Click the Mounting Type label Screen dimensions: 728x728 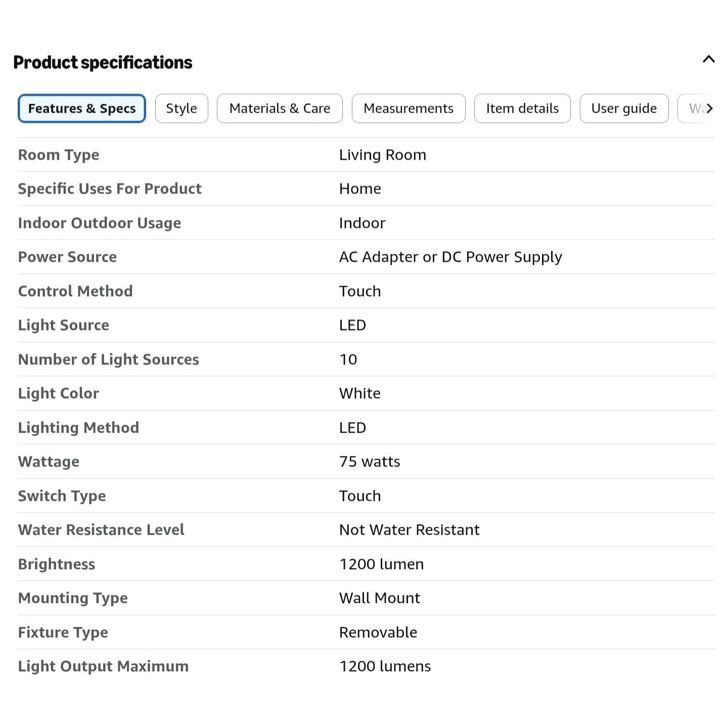(x=73, y=598)
